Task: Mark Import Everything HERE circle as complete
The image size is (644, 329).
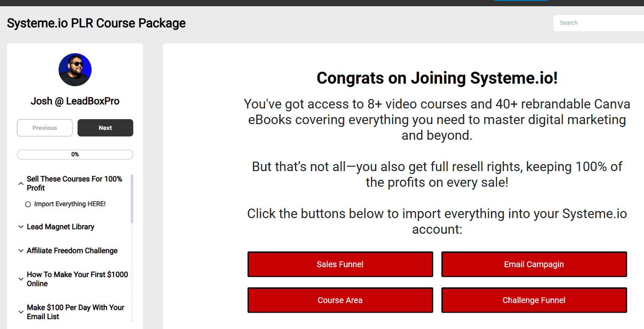Action: tap(28, 205)
